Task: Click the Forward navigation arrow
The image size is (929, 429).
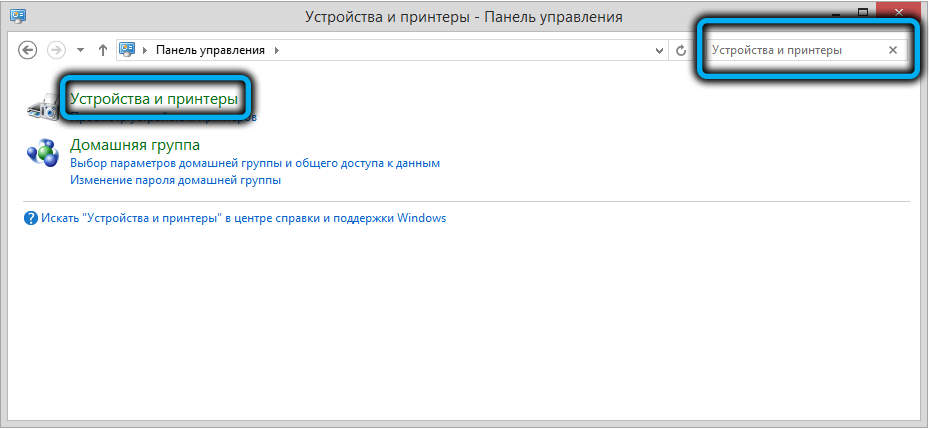Action: click(56, 50)
